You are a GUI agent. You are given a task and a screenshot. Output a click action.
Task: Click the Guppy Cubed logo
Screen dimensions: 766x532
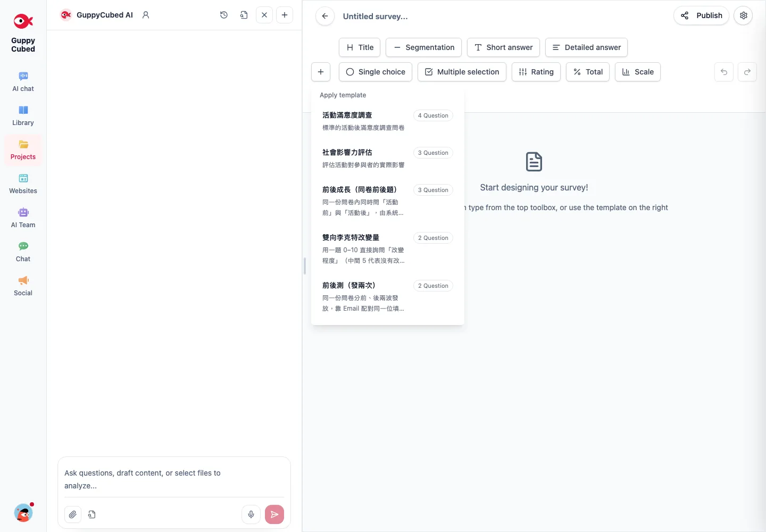(x=23, y=33)
